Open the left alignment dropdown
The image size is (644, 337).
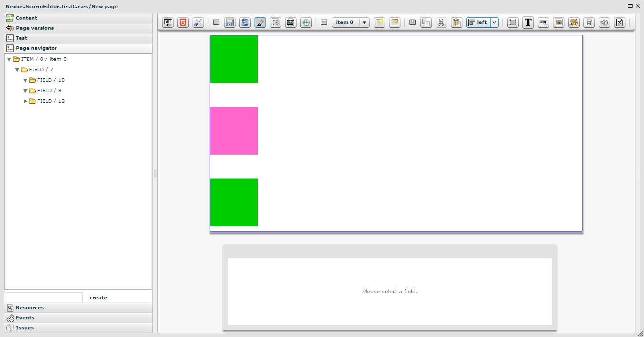pyautogui.click(x=494, y=22)
